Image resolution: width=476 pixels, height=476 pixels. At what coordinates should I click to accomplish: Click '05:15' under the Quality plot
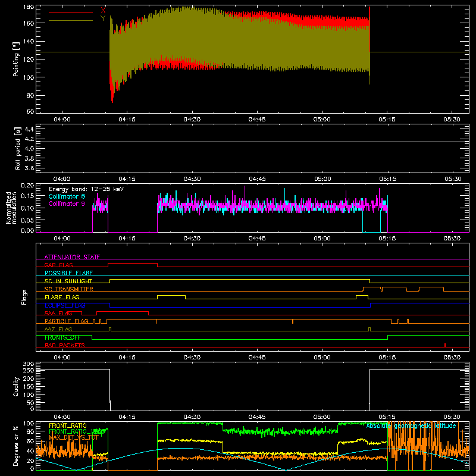[387, 417]
